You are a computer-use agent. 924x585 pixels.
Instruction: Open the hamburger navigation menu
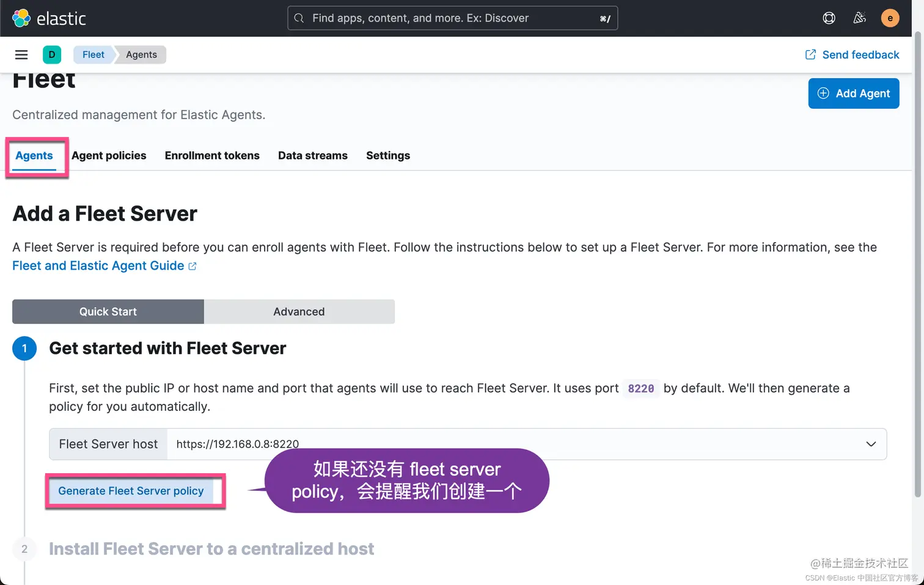(21, 54)
